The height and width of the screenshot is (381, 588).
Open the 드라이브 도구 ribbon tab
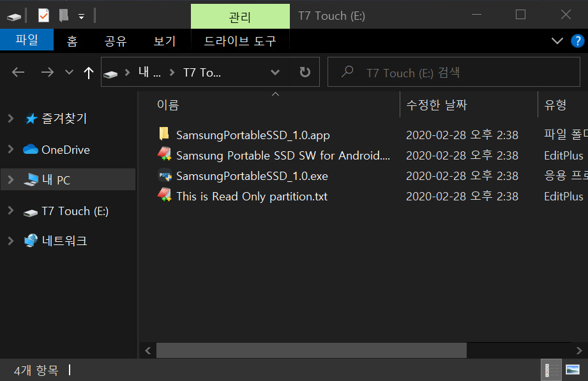240,40
